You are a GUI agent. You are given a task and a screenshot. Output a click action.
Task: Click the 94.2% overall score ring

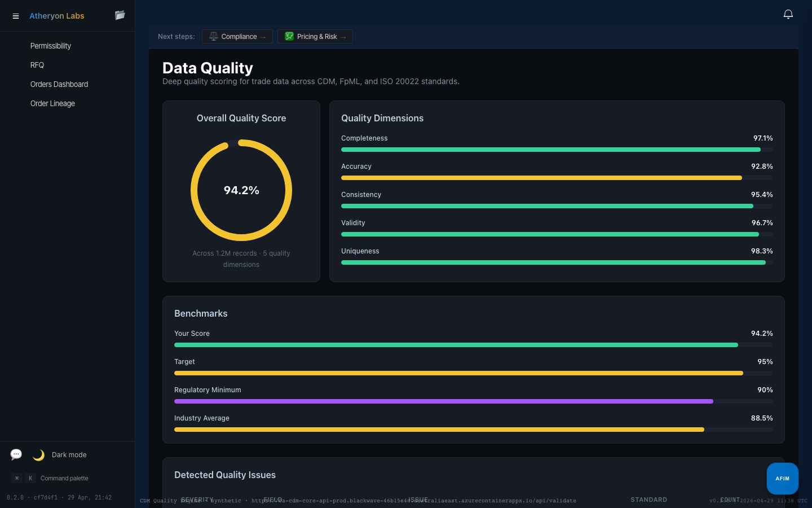click(x=241, y=190)
